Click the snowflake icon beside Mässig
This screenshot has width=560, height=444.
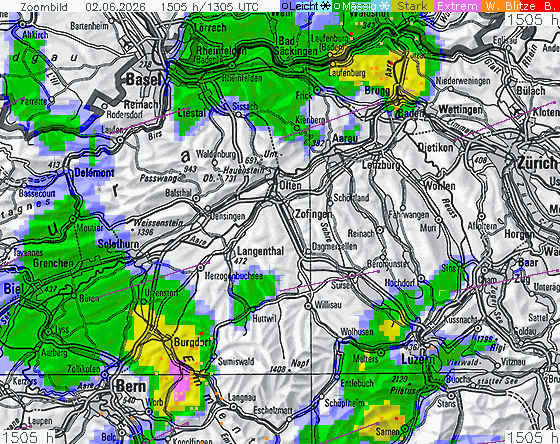point(384,6)
